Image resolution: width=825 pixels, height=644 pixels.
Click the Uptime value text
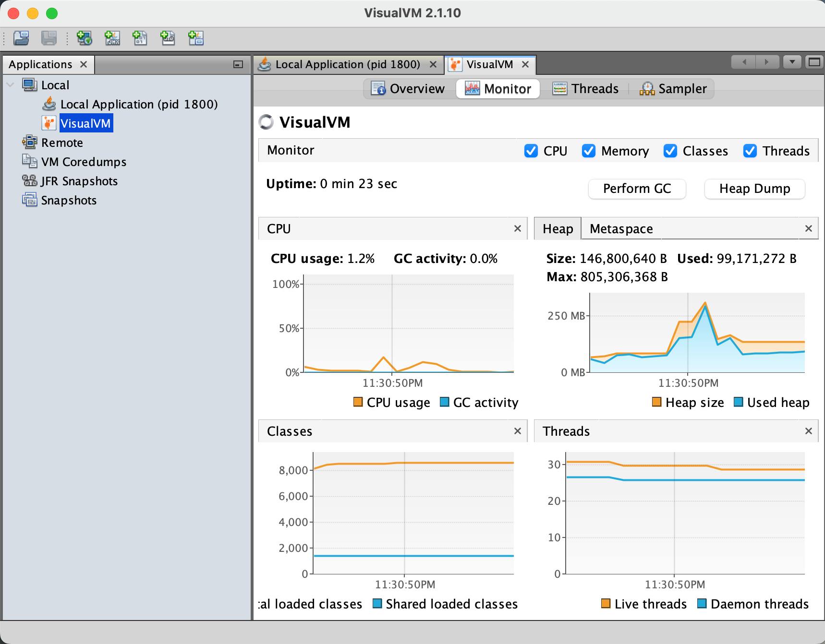tap(359, 184)
